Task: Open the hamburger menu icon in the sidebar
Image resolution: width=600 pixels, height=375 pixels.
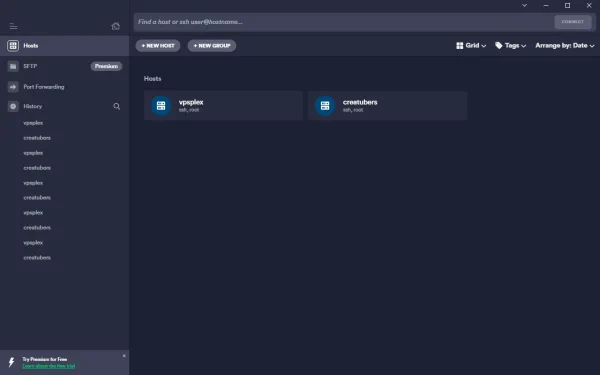Action: pyautogui.click(x=13, y=26)
